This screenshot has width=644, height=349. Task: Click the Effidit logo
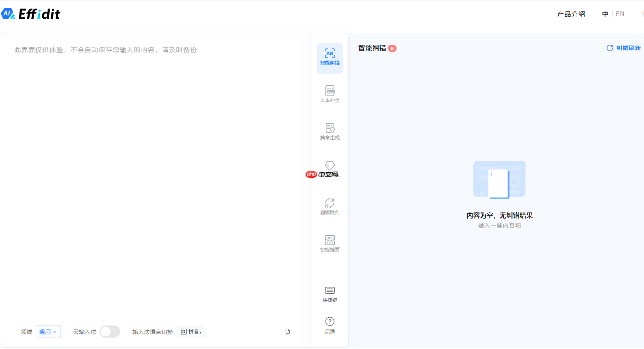[x=30, y=14]
